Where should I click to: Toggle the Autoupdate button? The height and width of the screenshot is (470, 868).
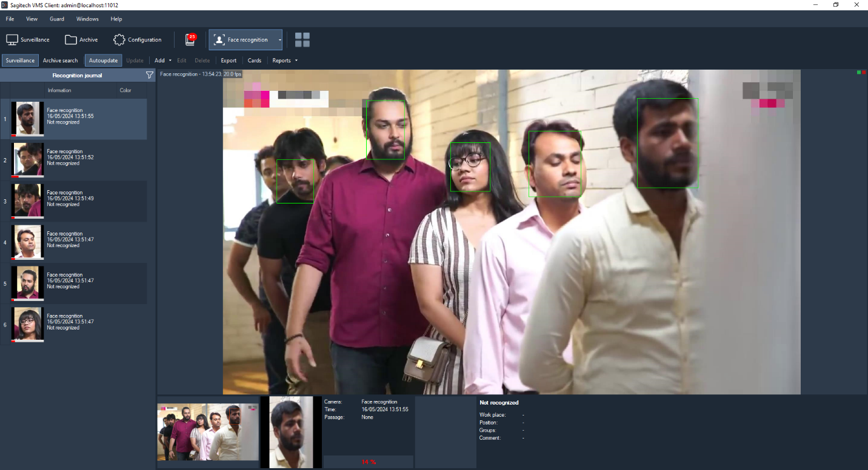pyautogui.click(x=103, y=61)
